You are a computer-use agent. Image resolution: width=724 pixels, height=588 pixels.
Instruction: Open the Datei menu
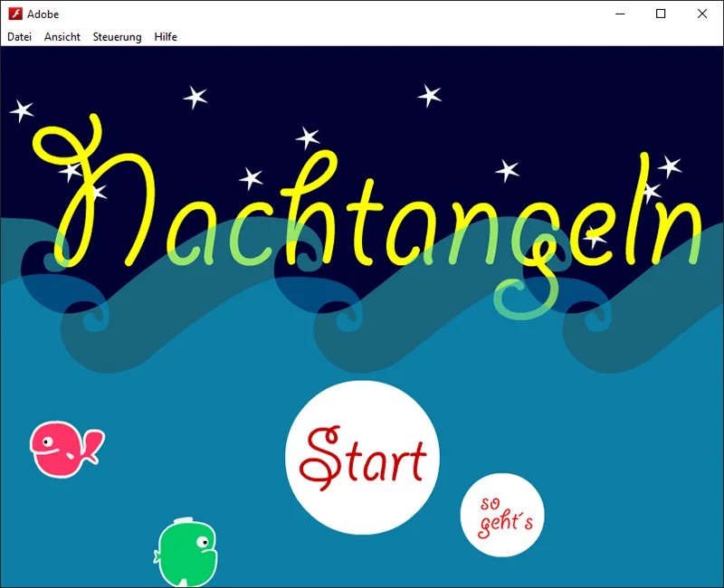19,37
